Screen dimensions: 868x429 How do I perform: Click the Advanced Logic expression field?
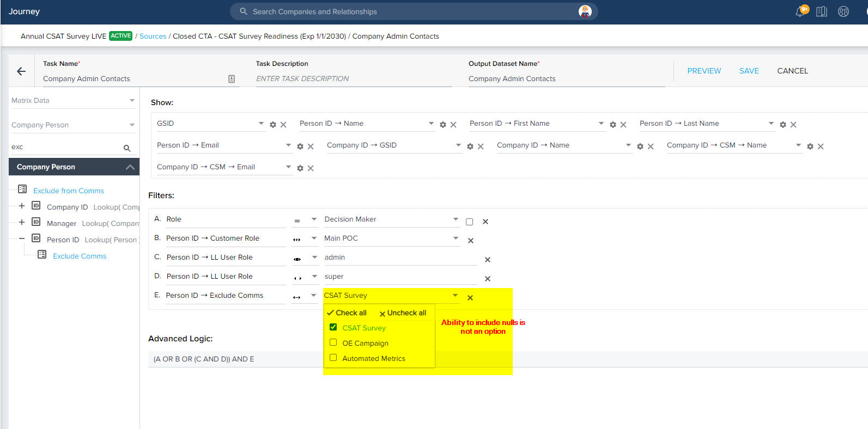click(508, 359)
